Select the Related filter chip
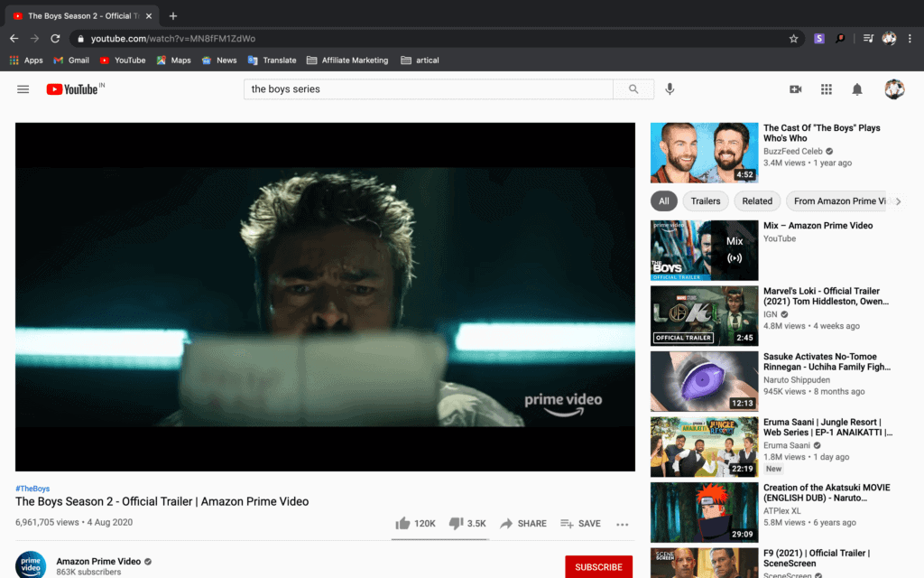The width and height of the screenshot is (924, 578). (x=757, y=201)
